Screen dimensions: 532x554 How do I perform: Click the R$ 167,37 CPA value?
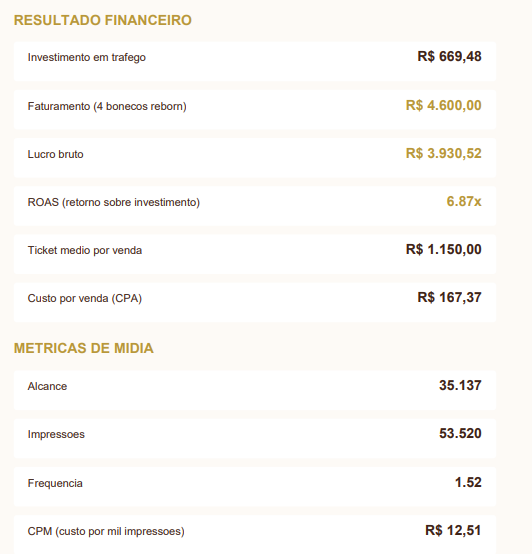pos(449,297)
